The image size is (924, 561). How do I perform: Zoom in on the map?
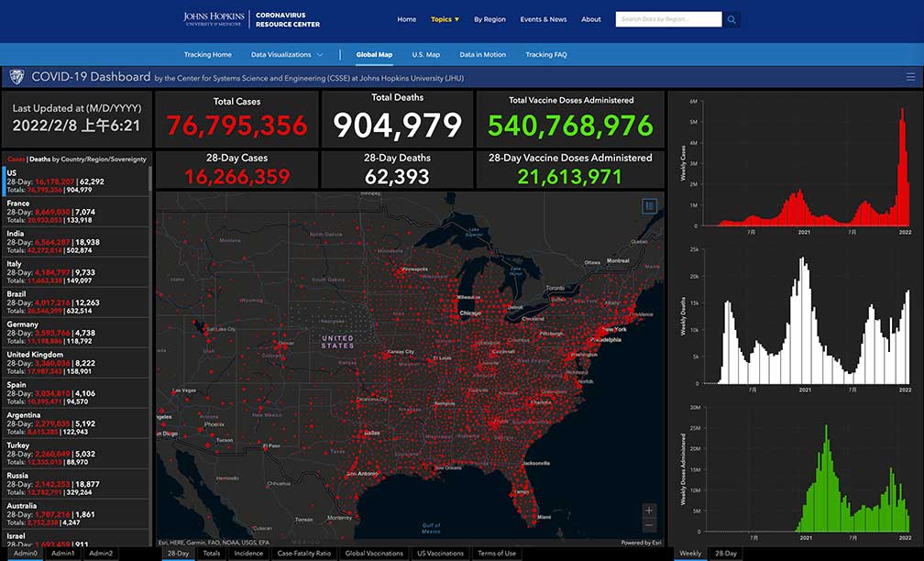point(649,510)
